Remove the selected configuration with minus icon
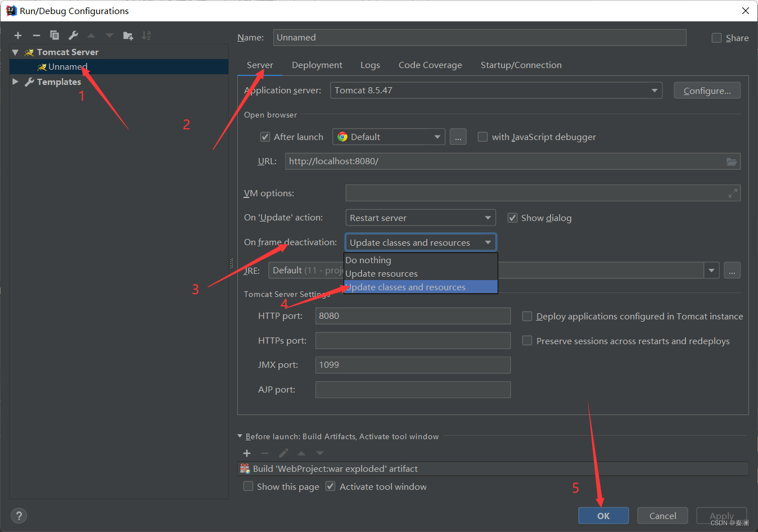 (37, 35)
